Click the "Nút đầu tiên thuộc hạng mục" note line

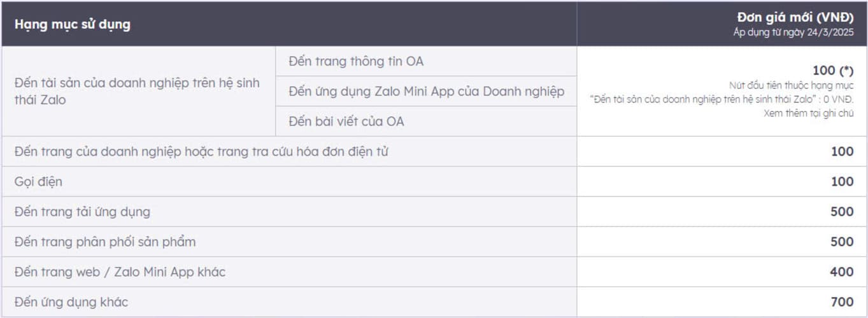tap(791, 85)
